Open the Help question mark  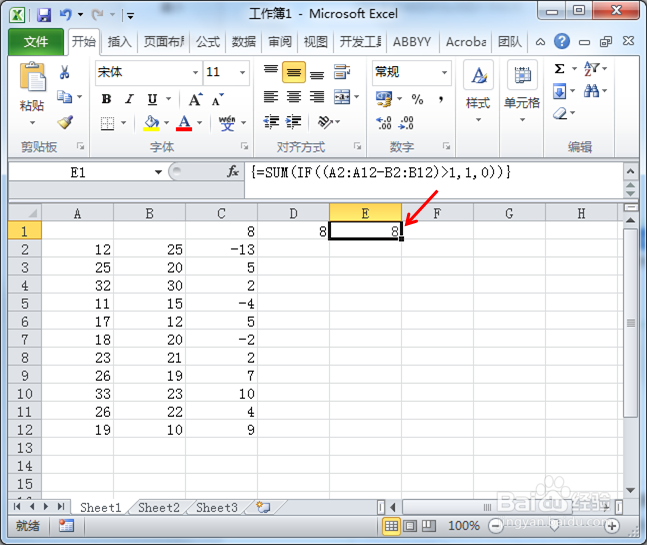(562, 41)
